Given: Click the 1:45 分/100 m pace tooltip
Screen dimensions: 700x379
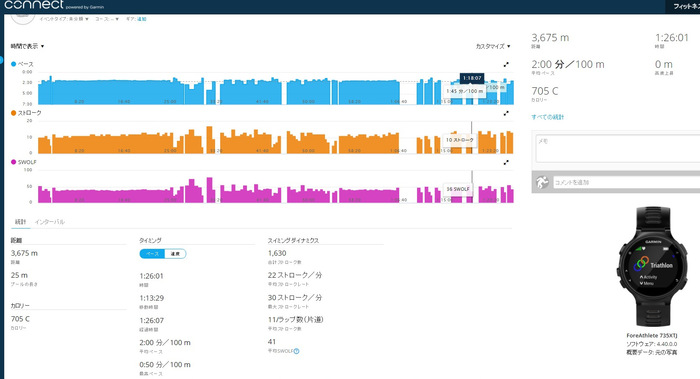Looking at the screenshot, I should tap(464, 91).
